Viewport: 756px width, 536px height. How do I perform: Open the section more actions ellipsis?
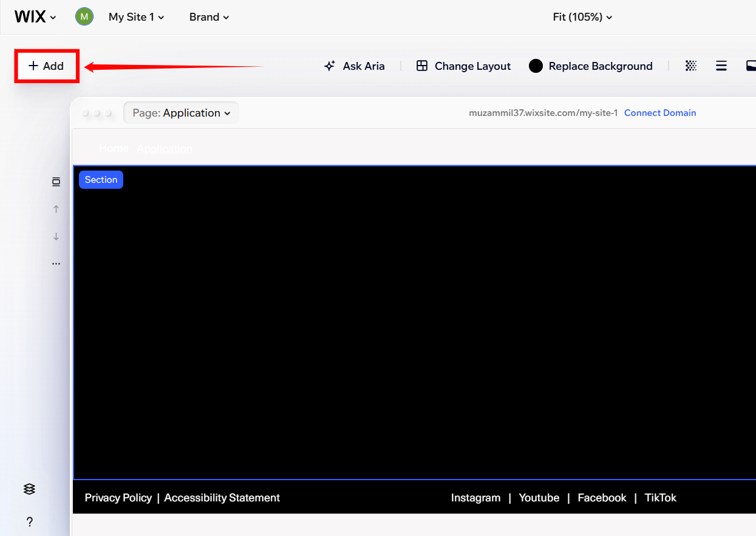point(56,264)
